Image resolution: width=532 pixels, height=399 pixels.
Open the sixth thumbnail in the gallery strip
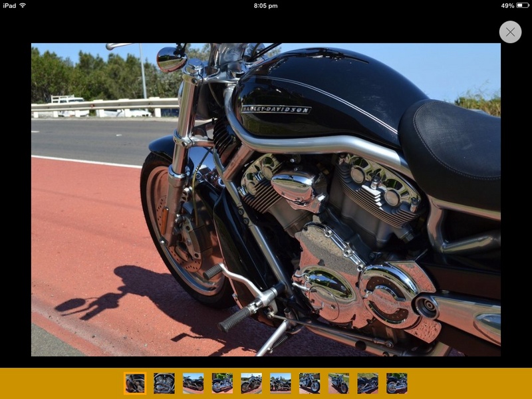point(281,384)
